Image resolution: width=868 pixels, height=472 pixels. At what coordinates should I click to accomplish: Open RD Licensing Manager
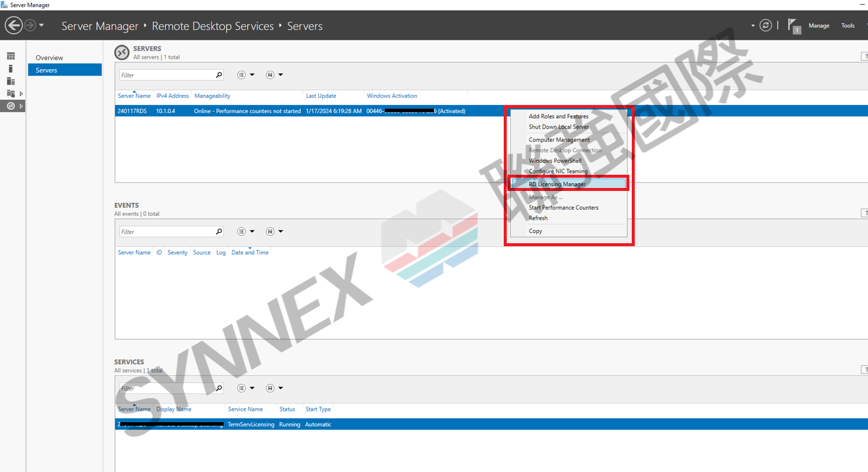pos(568,184)
